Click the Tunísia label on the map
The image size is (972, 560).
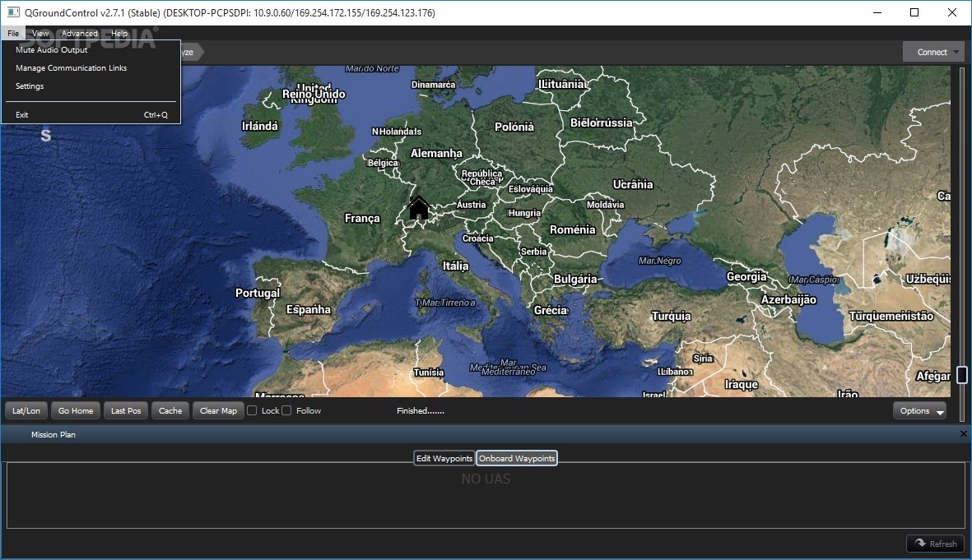point(429,373)
